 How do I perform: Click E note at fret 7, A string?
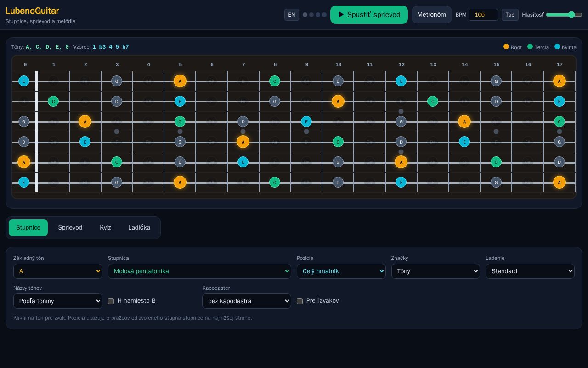(243, 162)
